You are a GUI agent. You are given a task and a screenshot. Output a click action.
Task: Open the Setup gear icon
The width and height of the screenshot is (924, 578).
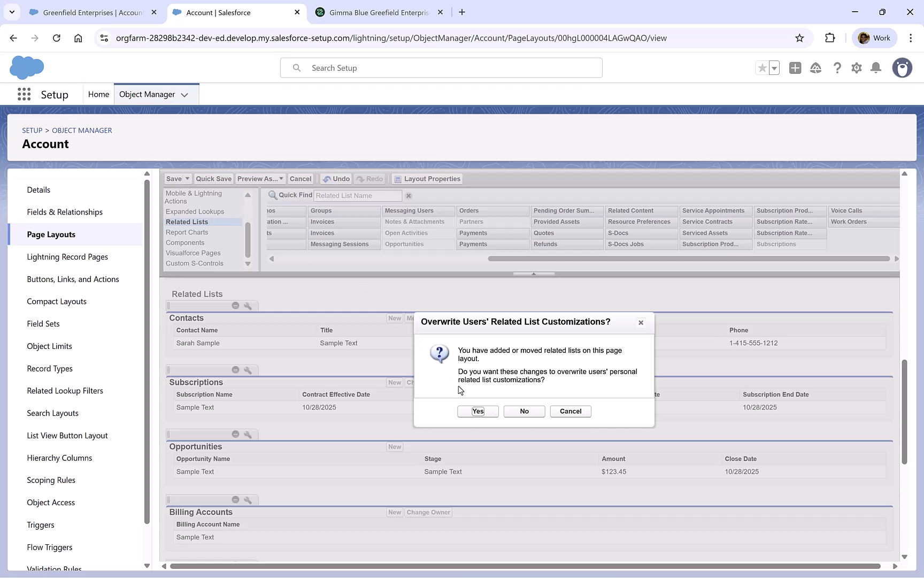point(856,68)
